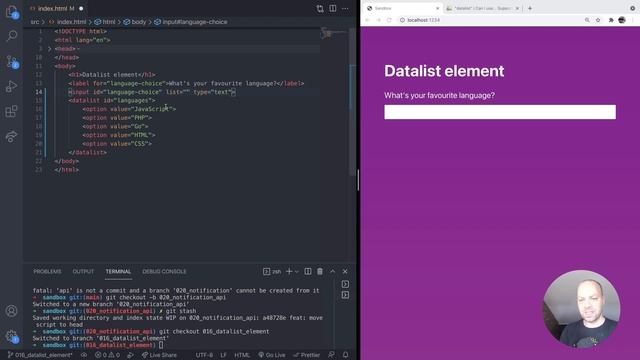Click Go Live in status bar
The width and height of the screenshot is (640, 360).
click(272, 355)
